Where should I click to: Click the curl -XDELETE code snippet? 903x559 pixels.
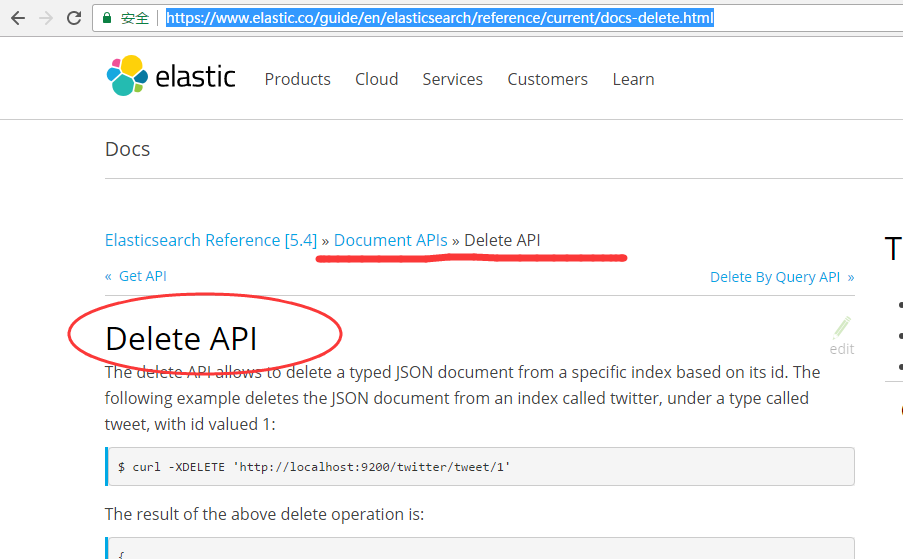pos(480,467)
